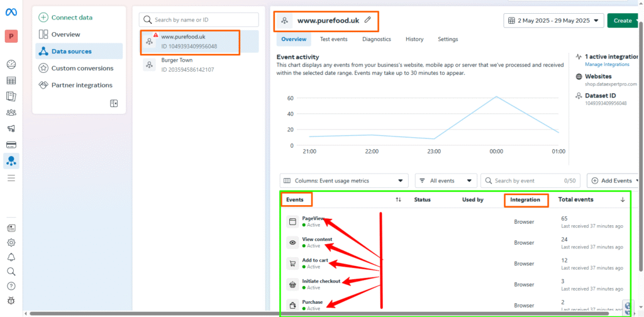Open the audiences people icon in left rail
644x317 pixels.
click(11, 112)
